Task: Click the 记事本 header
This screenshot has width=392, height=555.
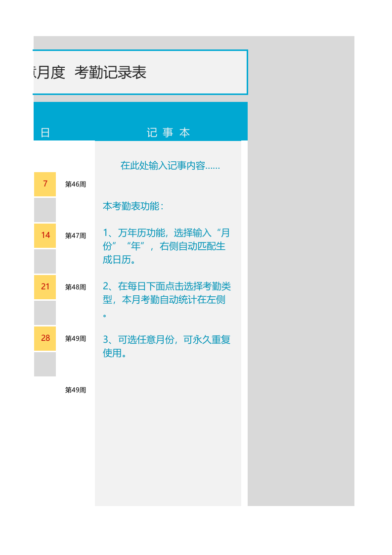Action: (169, 133)
